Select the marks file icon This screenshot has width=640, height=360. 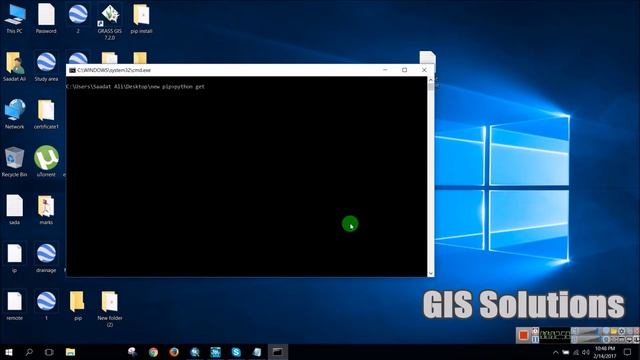point(46,209)
